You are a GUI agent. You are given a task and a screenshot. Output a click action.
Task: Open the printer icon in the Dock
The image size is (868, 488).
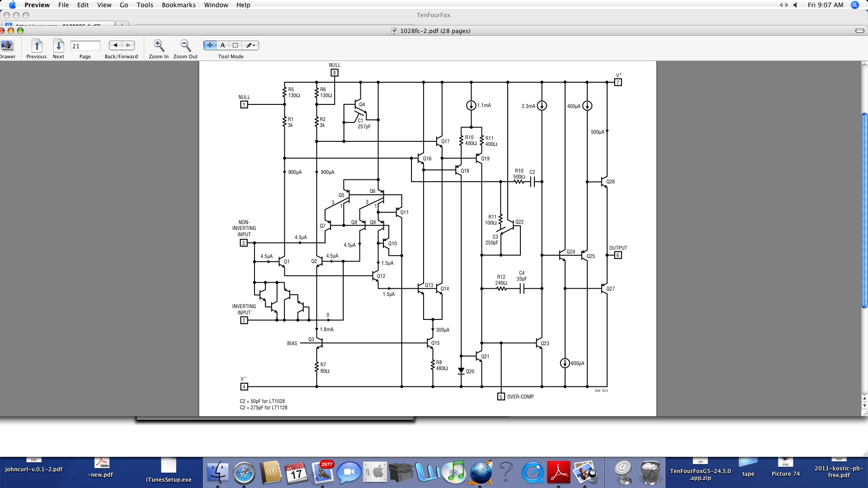click(x=401, y=473)
